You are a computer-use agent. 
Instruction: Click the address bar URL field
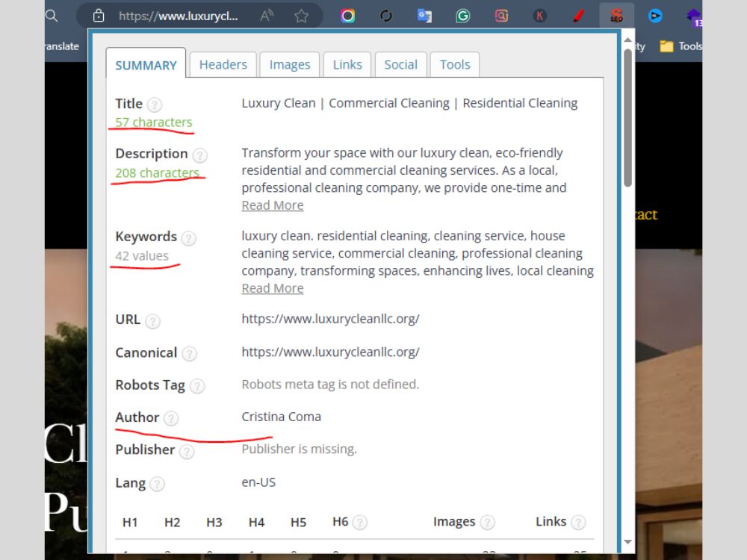point(179,16)
